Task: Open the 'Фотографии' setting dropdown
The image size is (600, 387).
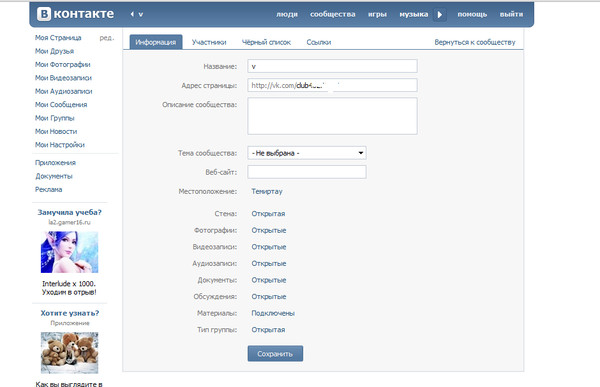Action: point(269,230)
